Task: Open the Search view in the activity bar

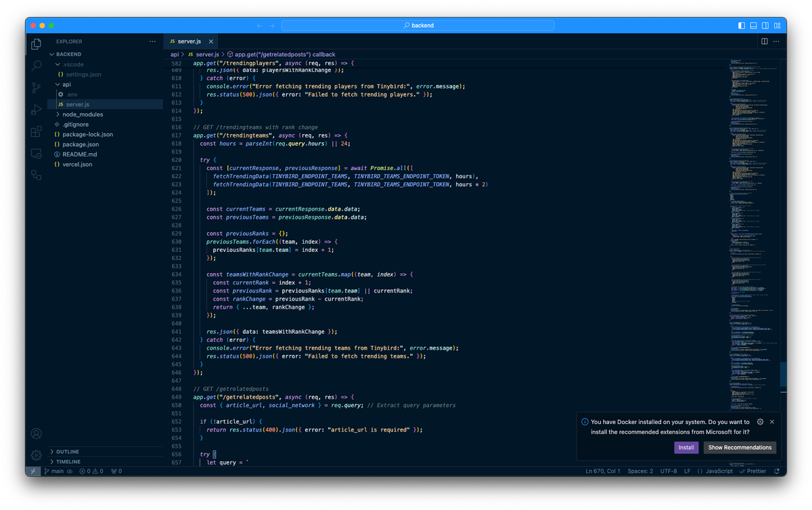Action: (x=36, y=66)
